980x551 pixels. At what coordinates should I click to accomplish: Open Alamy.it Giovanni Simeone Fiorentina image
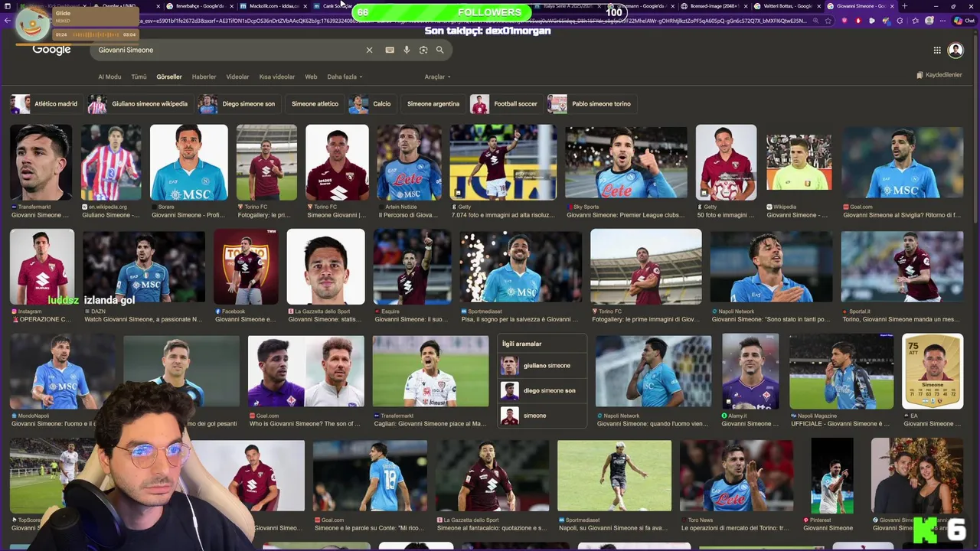coord(750,371)
